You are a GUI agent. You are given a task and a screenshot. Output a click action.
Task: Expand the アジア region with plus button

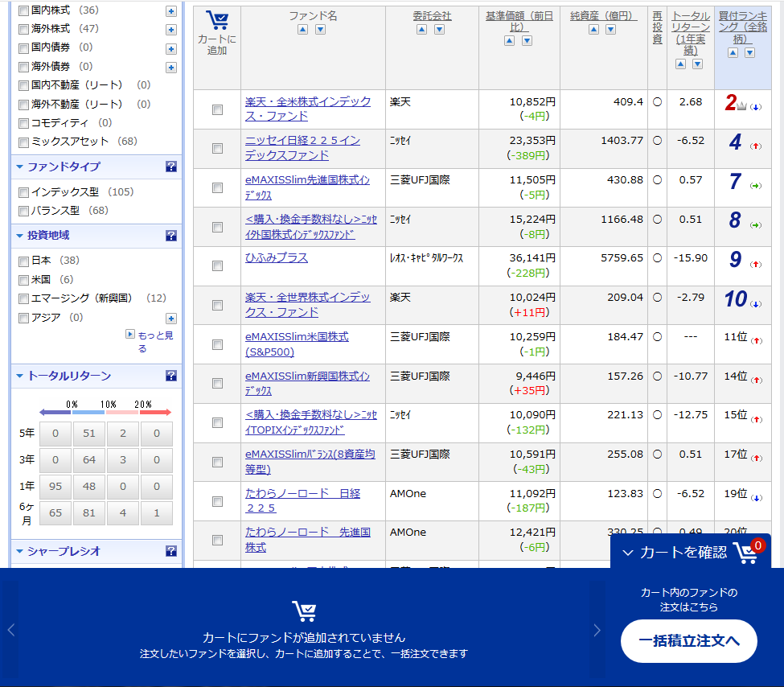[171, 319]
